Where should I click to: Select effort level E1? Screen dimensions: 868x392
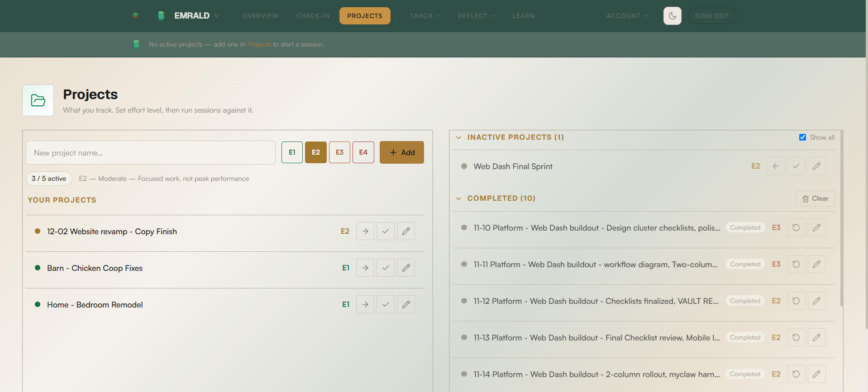click(292, 152)
